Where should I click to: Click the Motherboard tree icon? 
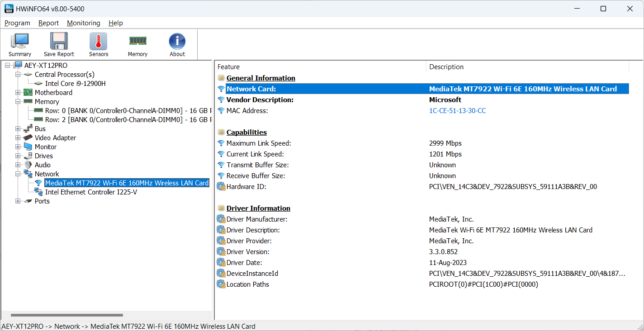[x=28, y=93]
